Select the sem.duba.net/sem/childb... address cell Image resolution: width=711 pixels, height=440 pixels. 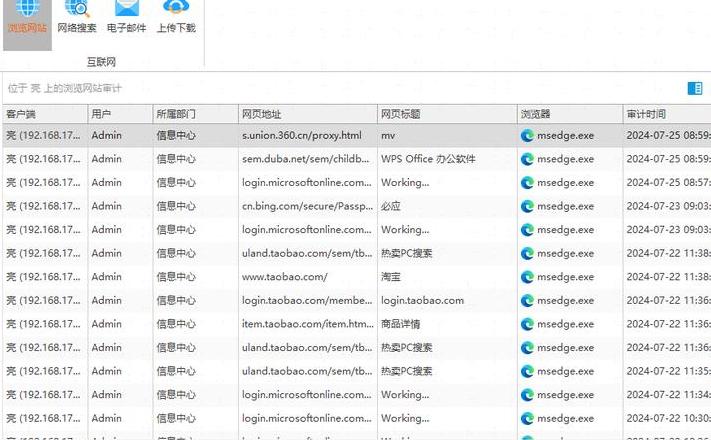tap(306, 159)
